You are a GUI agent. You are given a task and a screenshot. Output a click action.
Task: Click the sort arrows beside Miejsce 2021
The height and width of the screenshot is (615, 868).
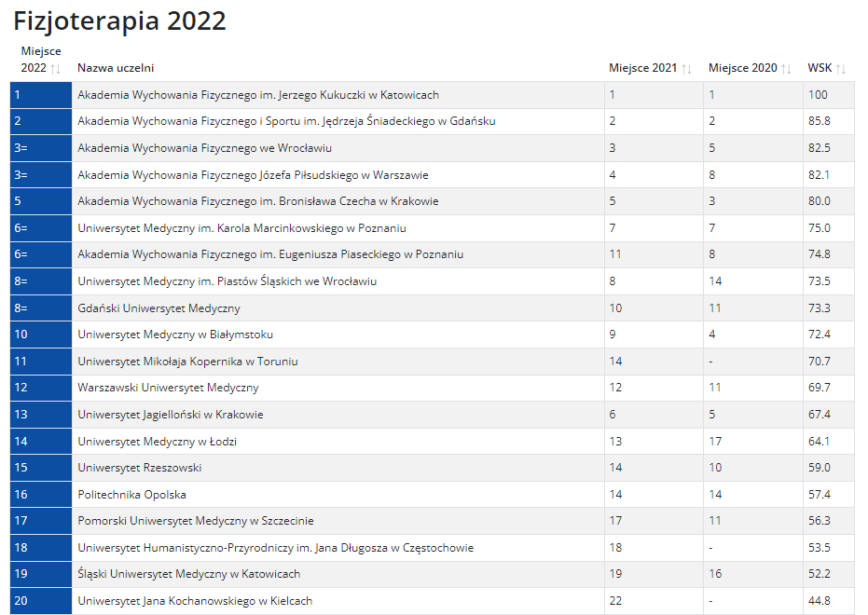pyautogui.click(x=687, y=69)
